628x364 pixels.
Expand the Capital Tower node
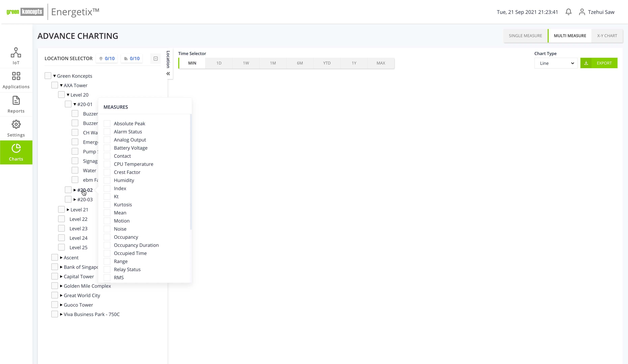click(61, 277)
